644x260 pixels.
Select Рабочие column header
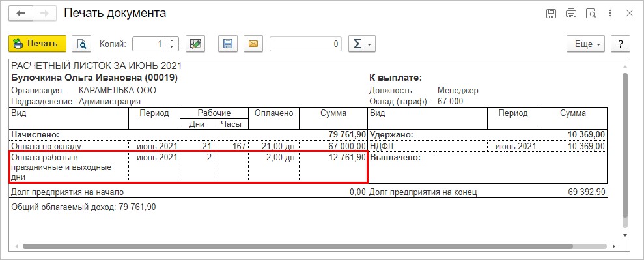click(x=214, y=113)
